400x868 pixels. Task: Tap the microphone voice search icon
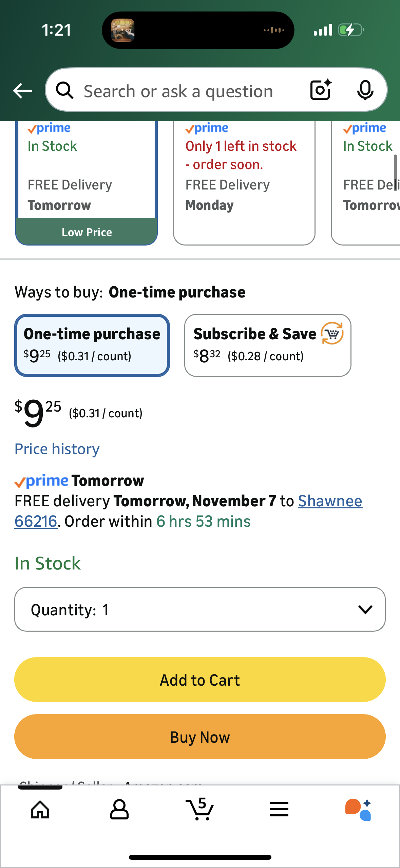point(365,90)
